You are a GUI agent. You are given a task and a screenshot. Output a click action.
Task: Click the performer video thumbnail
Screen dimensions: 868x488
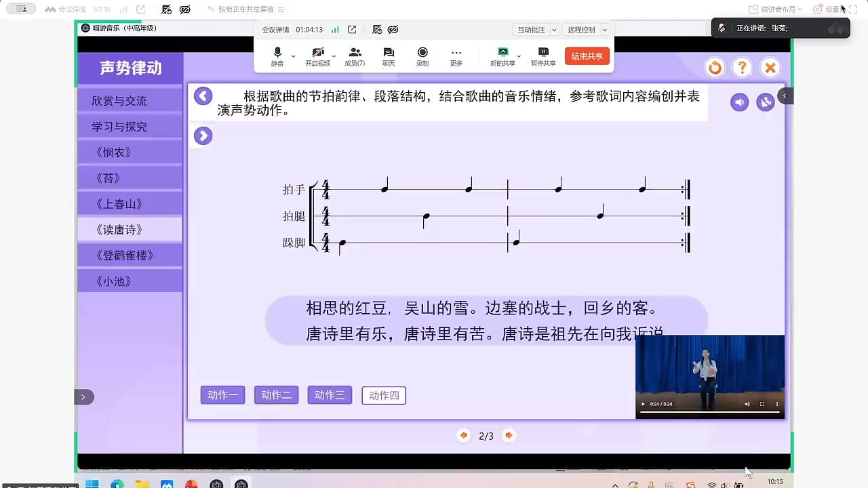[710, 377]
